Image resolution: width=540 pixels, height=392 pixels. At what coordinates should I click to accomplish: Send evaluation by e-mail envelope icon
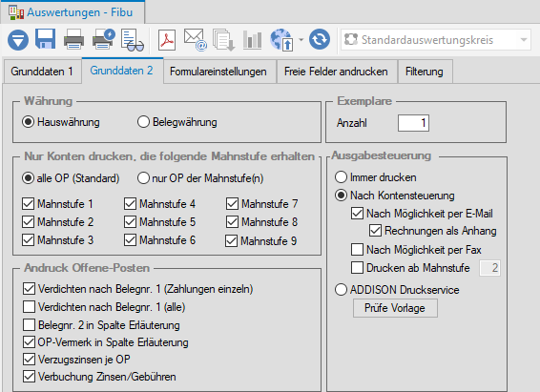[195, 40]
